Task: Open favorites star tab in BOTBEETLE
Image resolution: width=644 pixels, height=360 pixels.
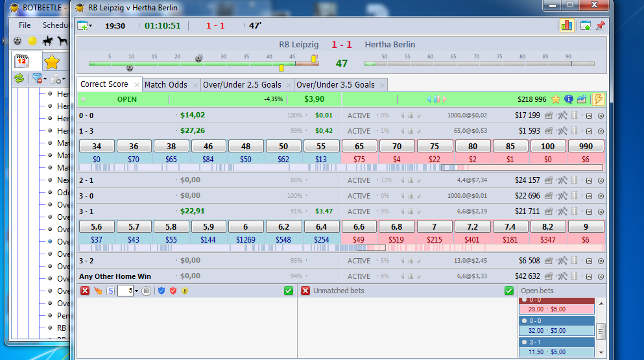Action: click(x=52, y=62)
